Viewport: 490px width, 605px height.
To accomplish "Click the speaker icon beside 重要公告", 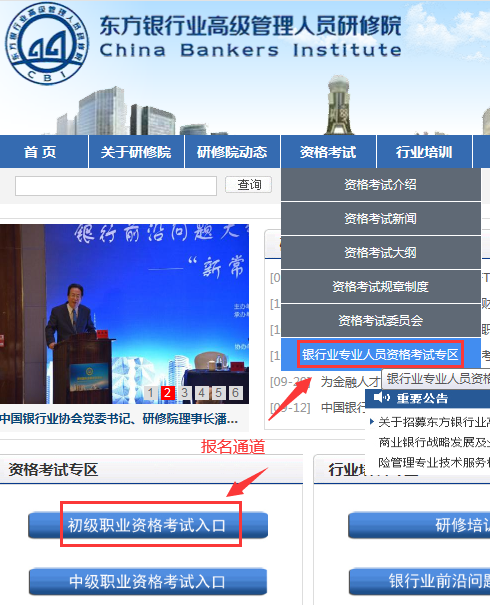I will click(382, 397).
